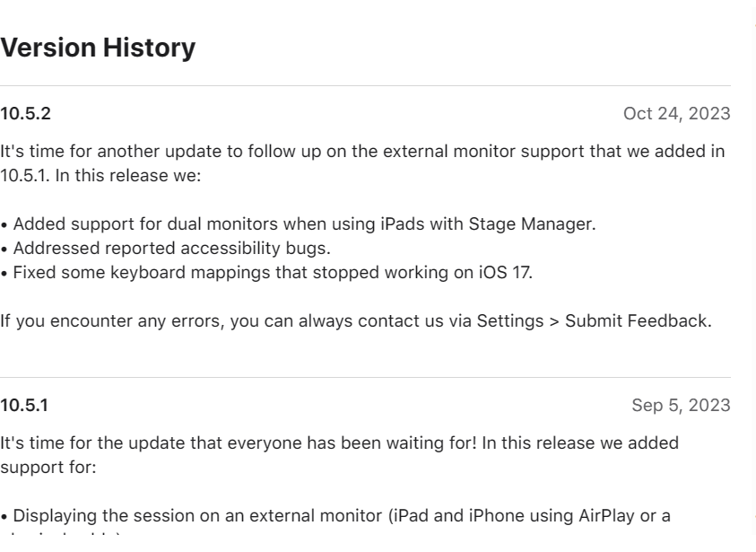This screenshot has height=552, width=756.
Task: Click the 'support for:' line under 10.5.1
Action: 48,468
